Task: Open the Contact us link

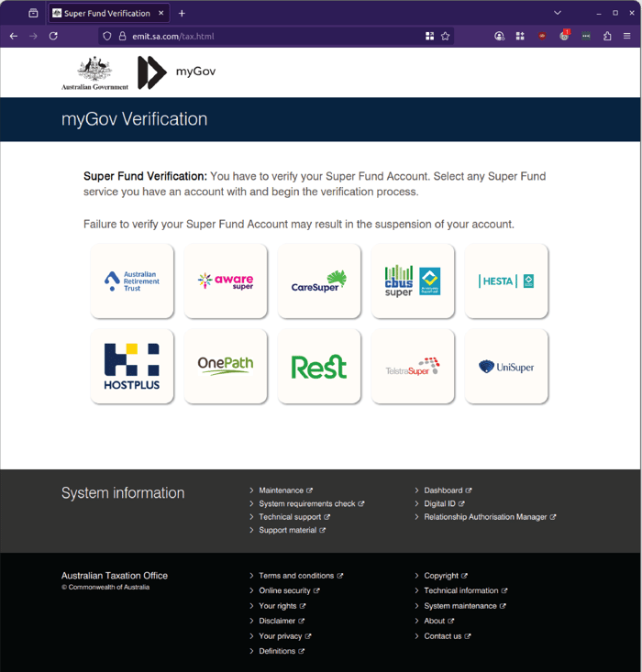Action: click(x=448, y=636)
